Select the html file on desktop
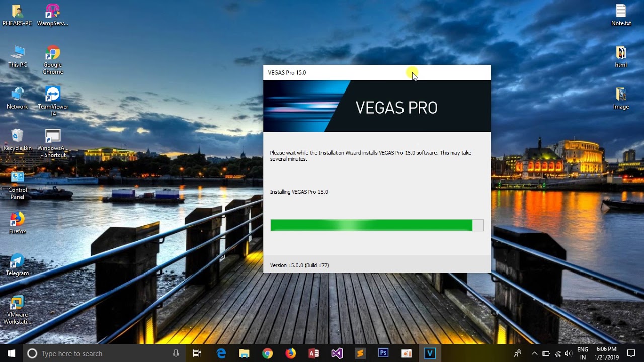Viewport: 644px width, 362px height. pyautogui.click(x=621, y=56)
